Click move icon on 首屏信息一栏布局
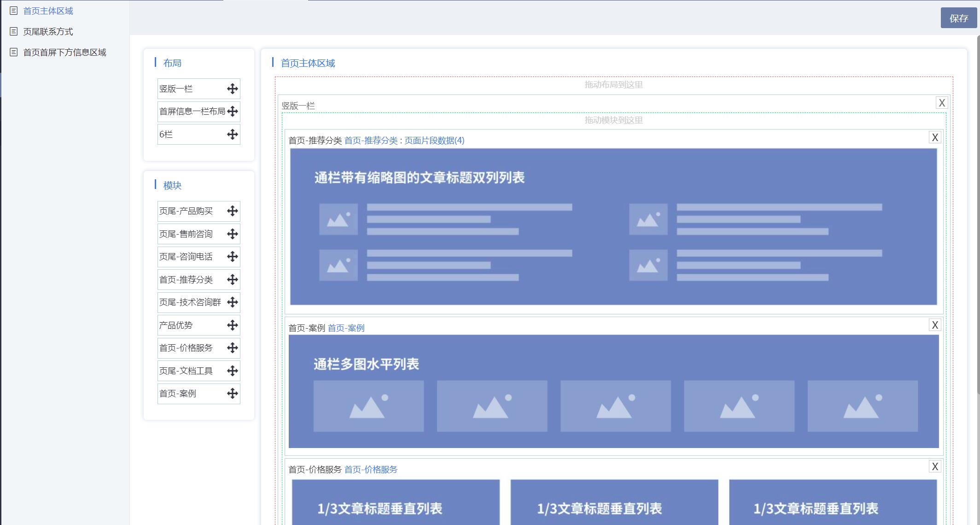The width and height of the screenshot is (980, 525). (x=233, y=112)
